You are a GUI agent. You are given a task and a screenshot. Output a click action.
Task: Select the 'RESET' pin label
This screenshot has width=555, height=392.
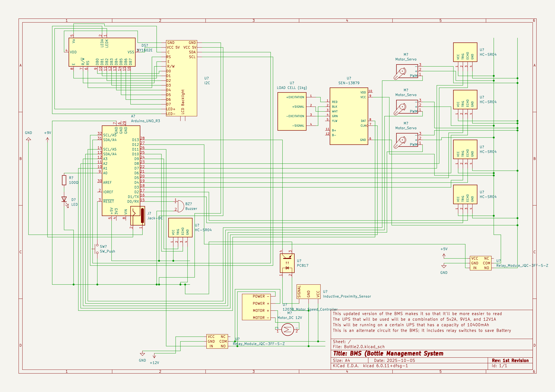[x=109, y=202]
